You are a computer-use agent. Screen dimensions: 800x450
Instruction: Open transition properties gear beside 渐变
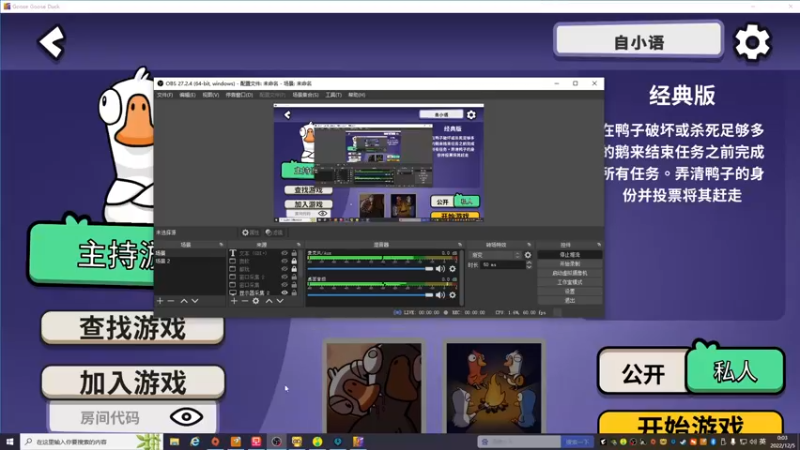[x=528, y=255]
